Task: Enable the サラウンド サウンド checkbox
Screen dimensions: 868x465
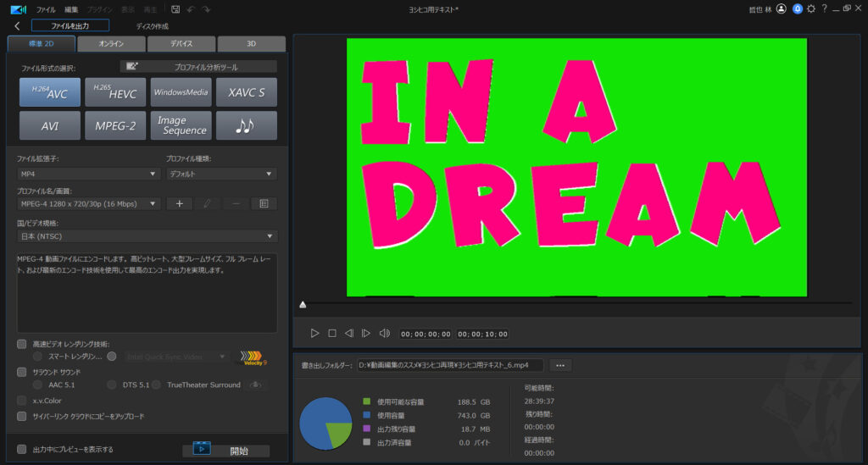Action: pyautogui.click(x=21, y=372)
